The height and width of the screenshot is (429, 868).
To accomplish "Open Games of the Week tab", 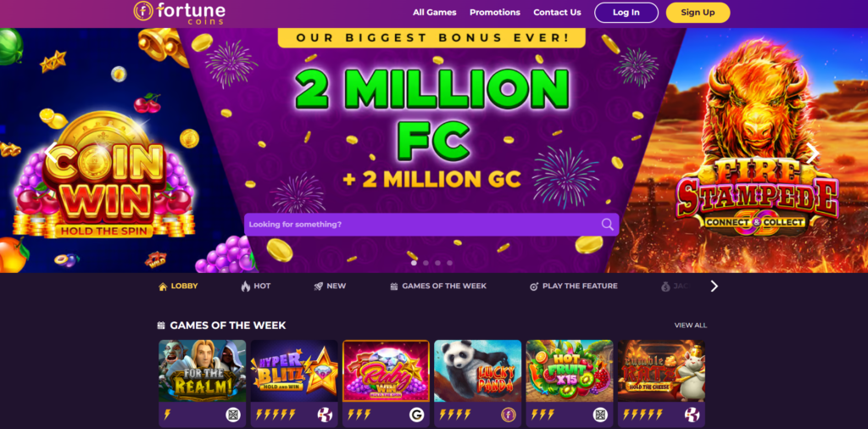I will 438,287.
